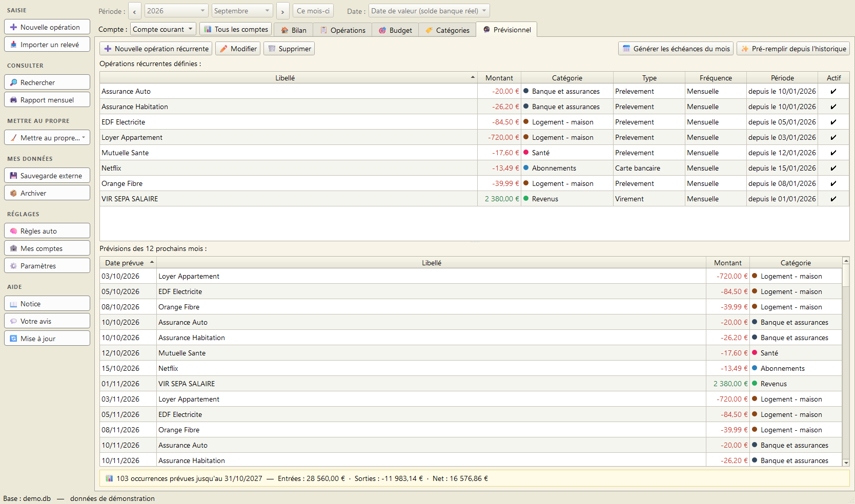Open the Septembre month dropdown
The image size is (855, 504).
[x=242, y=11]
